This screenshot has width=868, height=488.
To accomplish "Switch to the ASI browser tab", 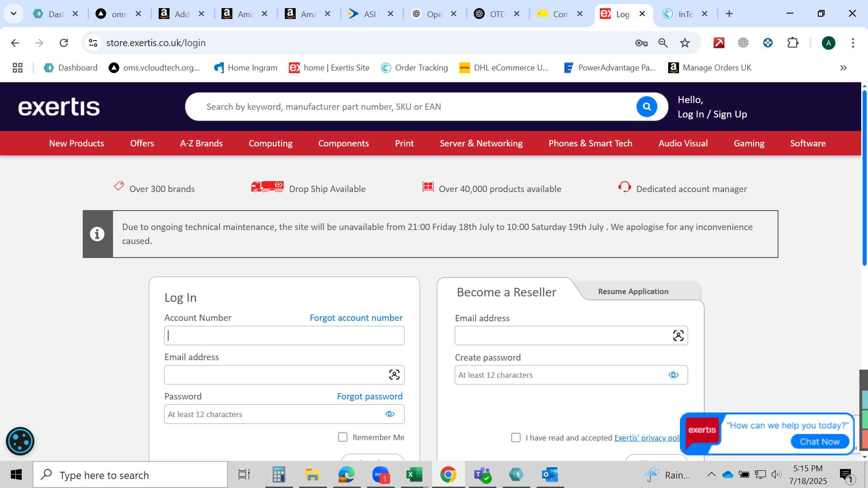I will 370,14.
